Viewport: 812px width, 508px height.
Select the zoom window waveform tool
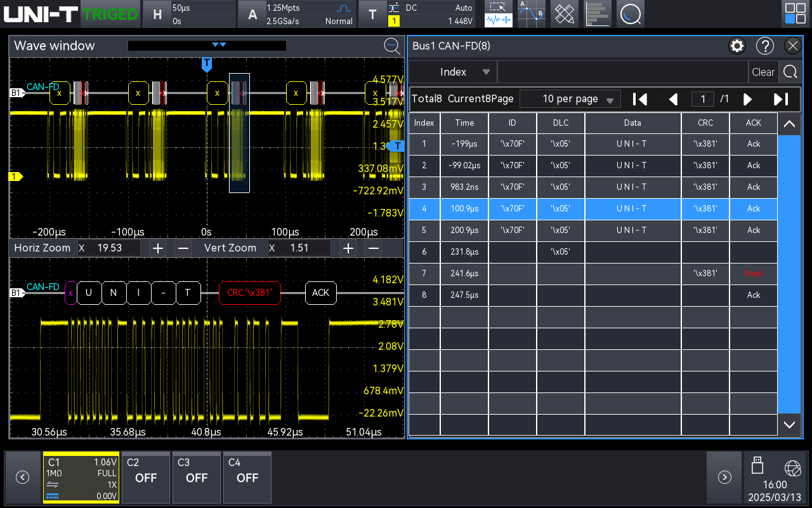click(x=499, y=14)
